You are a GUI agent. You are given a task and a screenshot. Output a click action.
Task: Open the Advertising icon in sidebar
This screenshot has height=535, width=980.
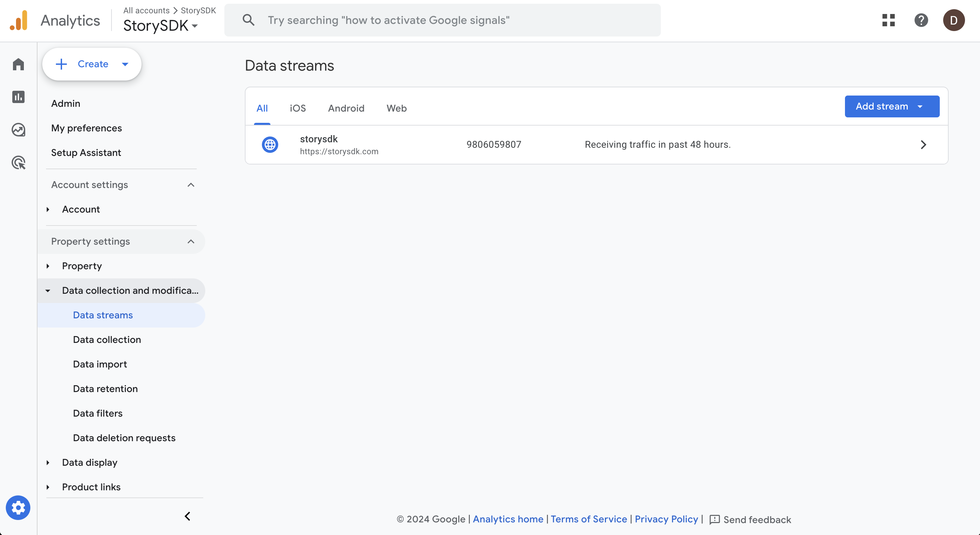(x=18, y=163)
